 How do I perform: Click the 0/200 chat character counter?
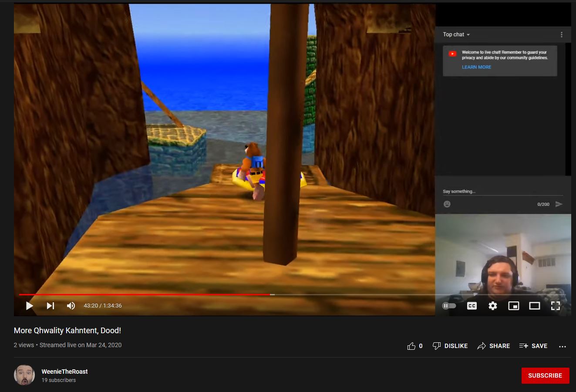[543, 204]
